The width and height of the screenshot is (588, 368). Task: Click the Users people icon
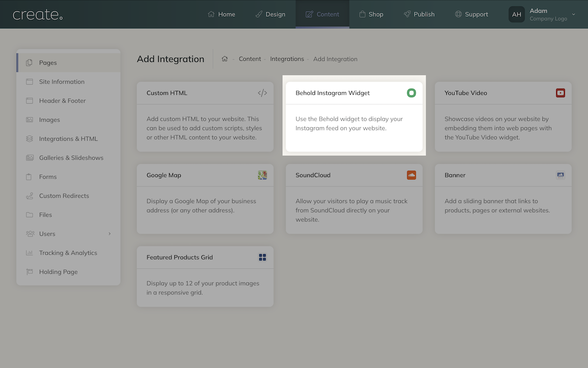30,234
